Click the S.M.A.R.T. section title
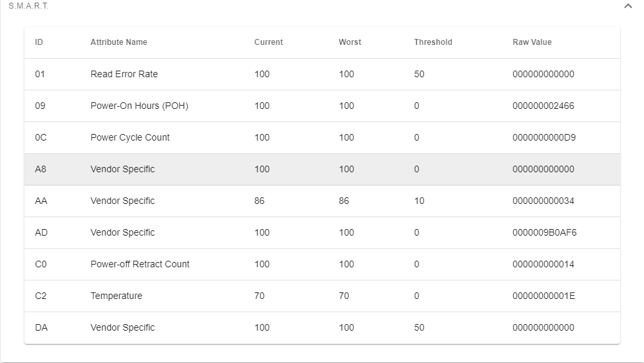Screen dimensions: 644x363 (x=28, y=6)
